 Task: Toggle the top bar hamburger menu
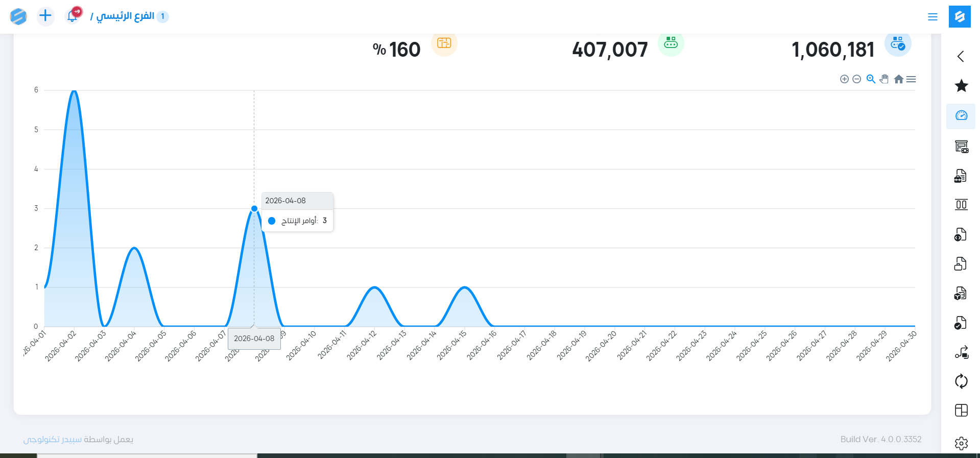[x=933, y=17]
